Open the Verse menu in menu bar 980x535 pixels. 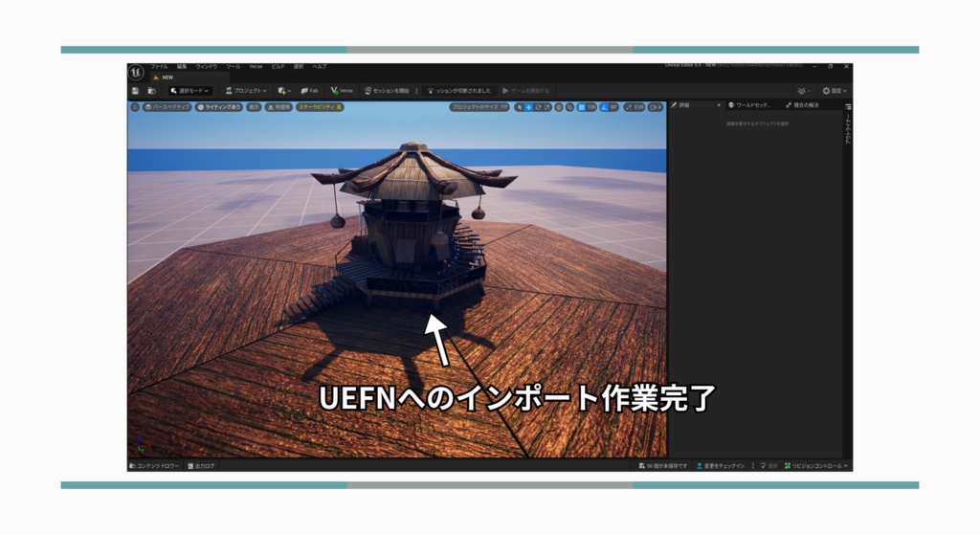[256, 66]
